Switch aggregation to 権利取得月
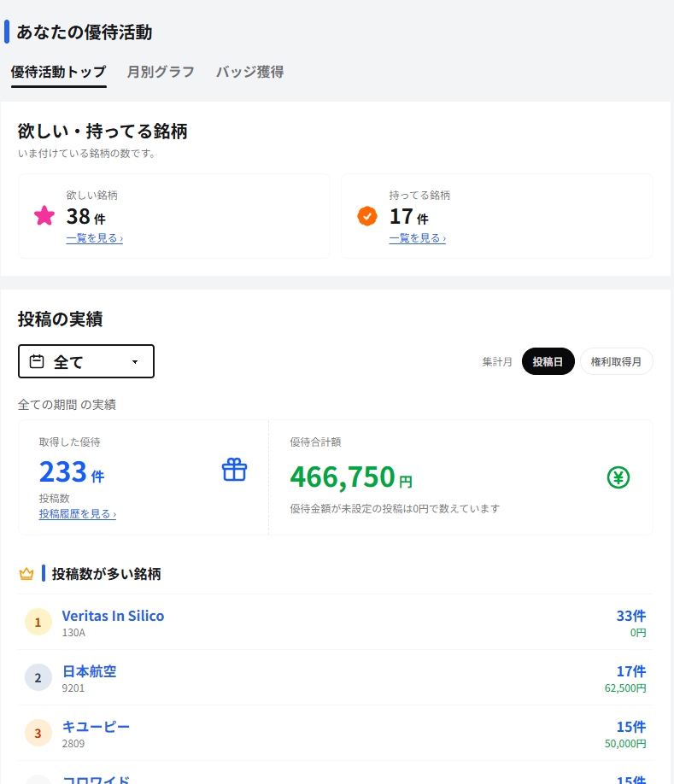The width and height of the screenshot is (674, 784). [x=616, y=361]
